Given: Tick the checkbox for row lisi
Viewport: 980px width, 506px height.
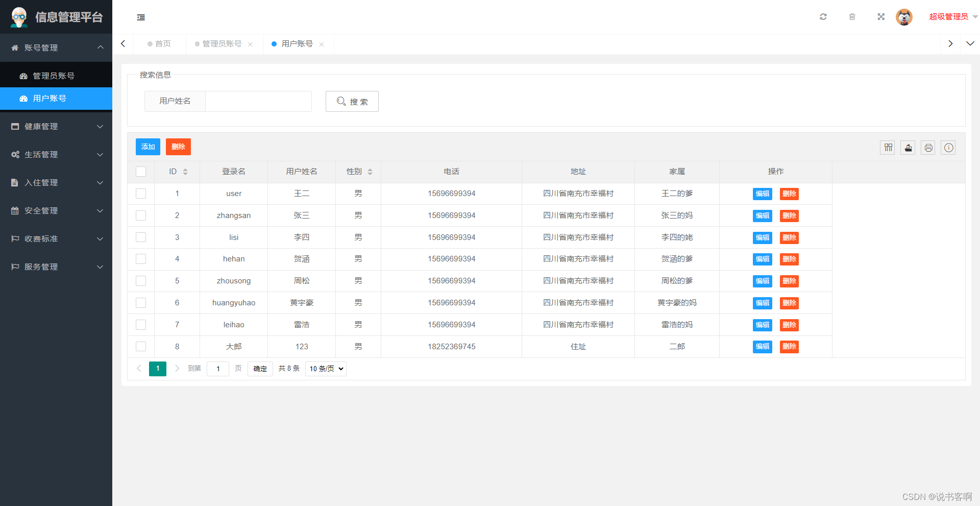Looking at the screenshot, I should [x=141, y=237].
